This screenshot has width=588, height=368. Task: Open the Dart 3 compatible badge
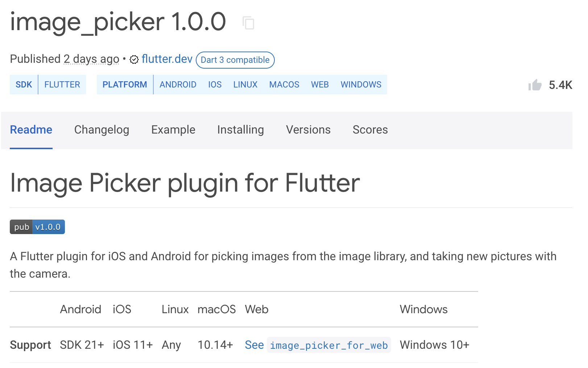(x=235, y=60)
